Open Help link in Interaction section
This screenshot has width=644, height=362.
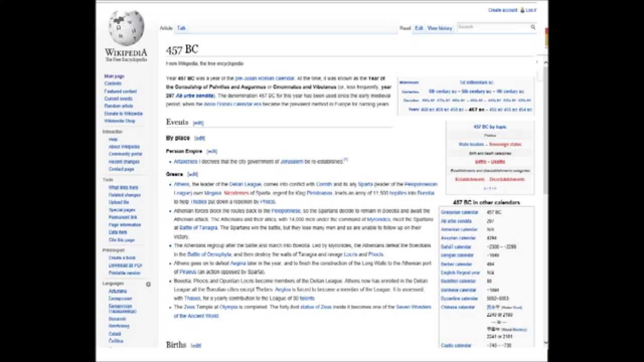(113, 139)
